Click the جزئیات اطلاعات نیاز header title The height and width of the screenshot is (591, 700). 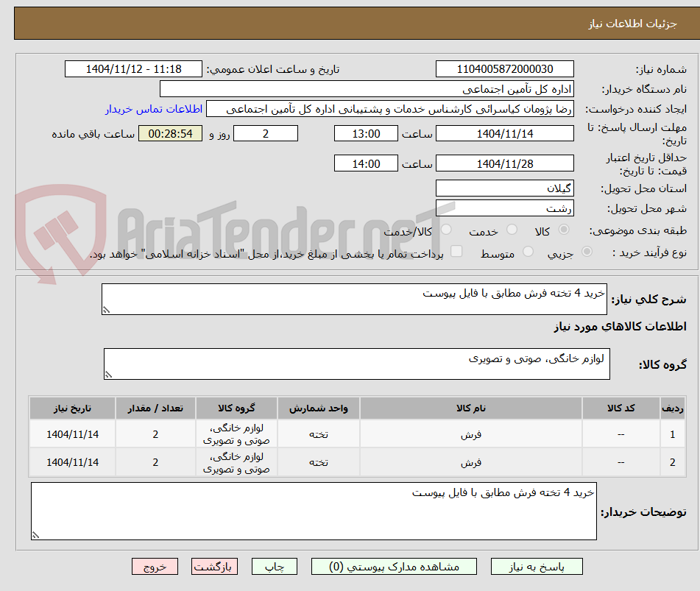[x=632, y=24]
